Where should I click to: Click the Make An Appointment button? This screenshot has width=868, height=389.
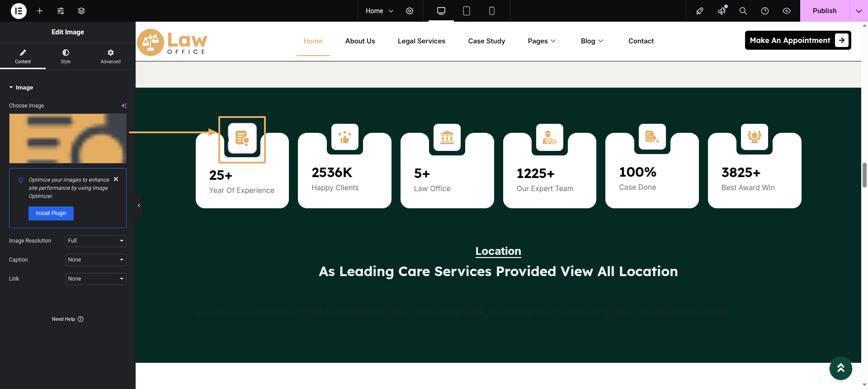coord(797,40)
